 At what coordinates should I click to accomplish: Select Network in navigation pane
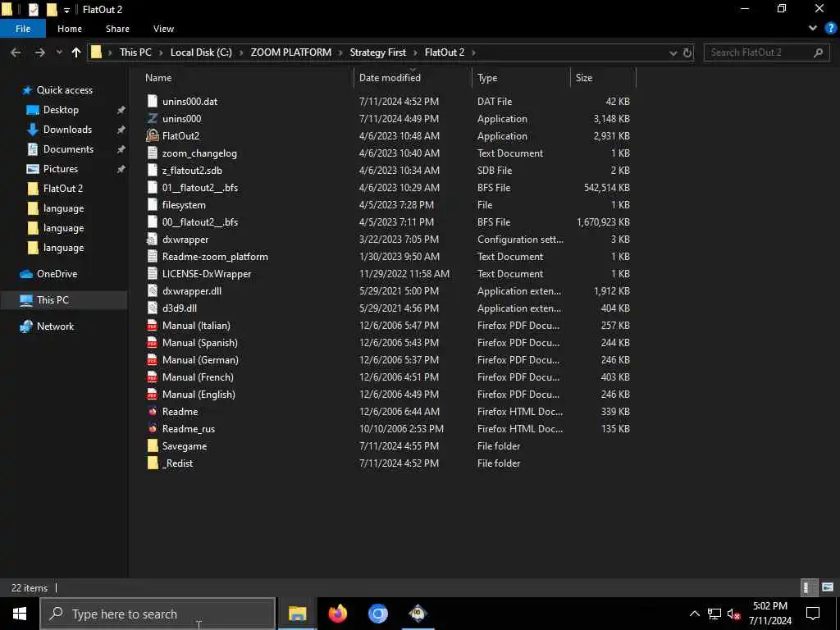(x=55, y=326)
